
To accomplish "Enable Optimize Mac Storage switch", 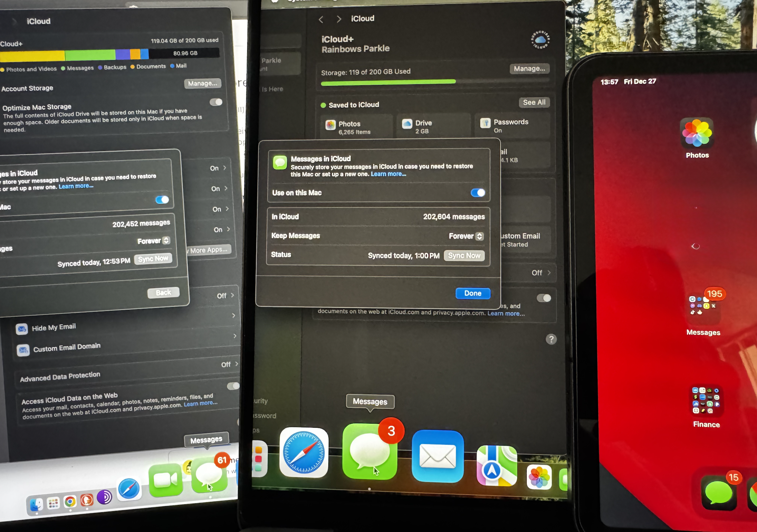I will (x=216, y=102).
